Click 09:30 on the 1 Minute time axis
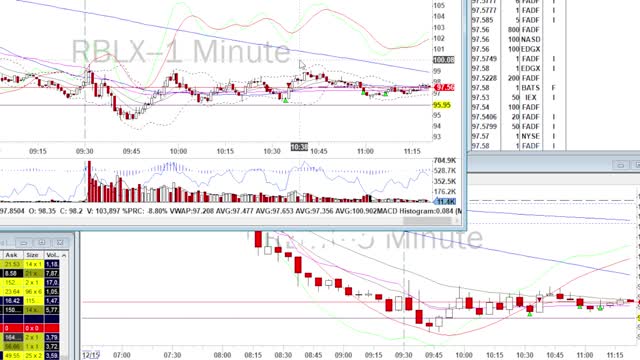 point(84,151)
